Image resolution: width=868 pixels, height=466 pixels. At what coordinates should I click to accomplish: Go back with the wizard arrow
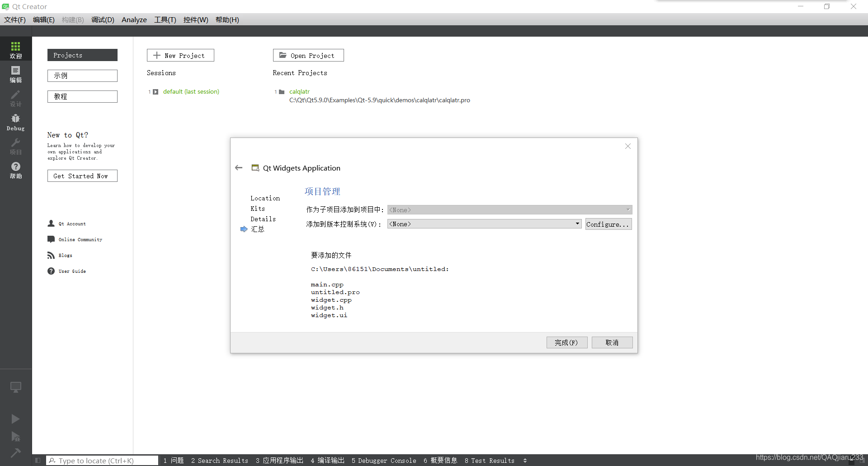[x=239, y=168]
